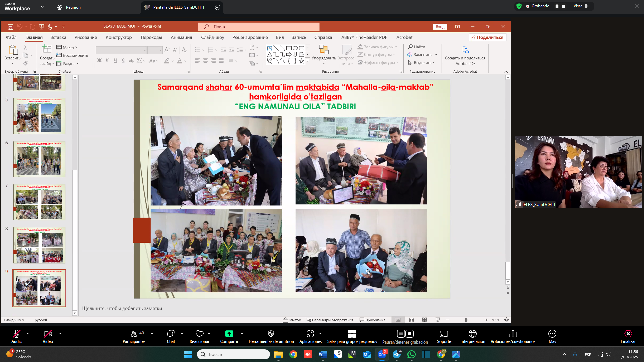Click the Вход sign-in button

click(x=440, y=27)
